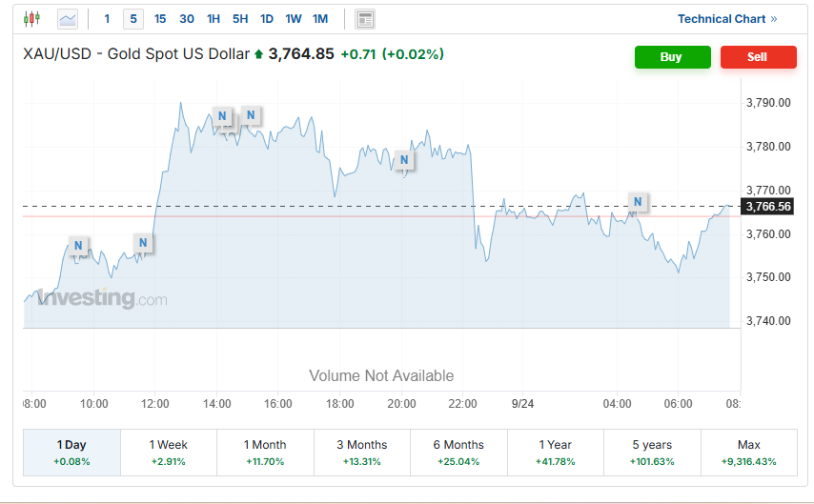Click the news marker near 15:00
The height and width of the screenshot is (504, 814).
click(x=251, y=115)
